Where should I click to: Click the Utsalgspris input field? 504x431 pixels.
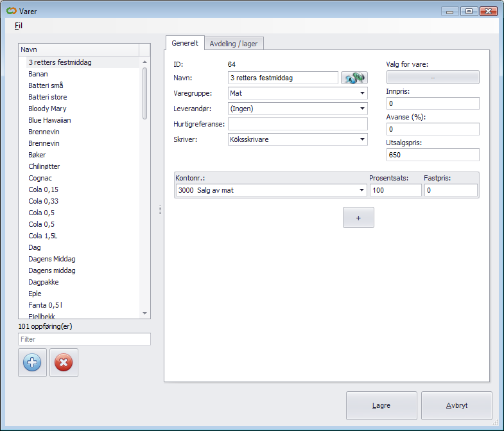coord(433,155)
